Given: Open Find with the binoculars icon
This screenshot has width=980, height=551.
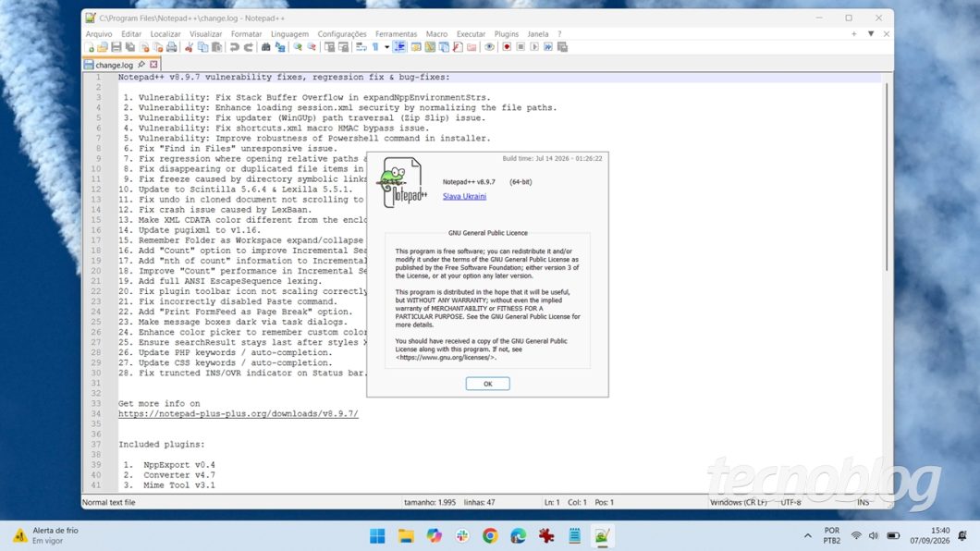Looking at the screenshot, I should tap(266, 47).
